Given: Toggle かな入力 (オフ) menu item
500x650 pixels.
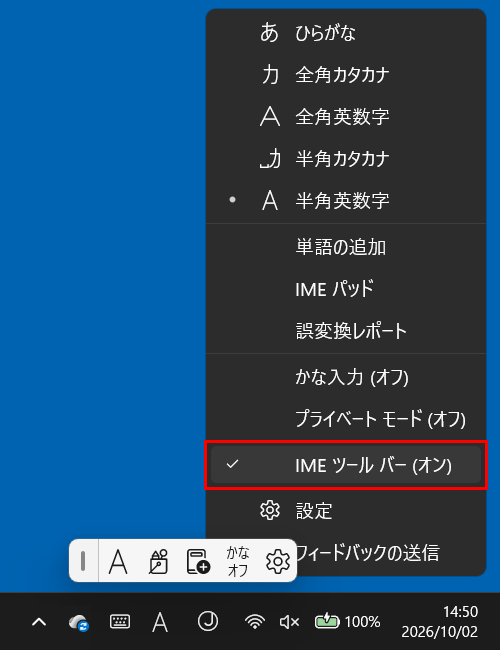Looking at the screenshot, I should 346,377.
